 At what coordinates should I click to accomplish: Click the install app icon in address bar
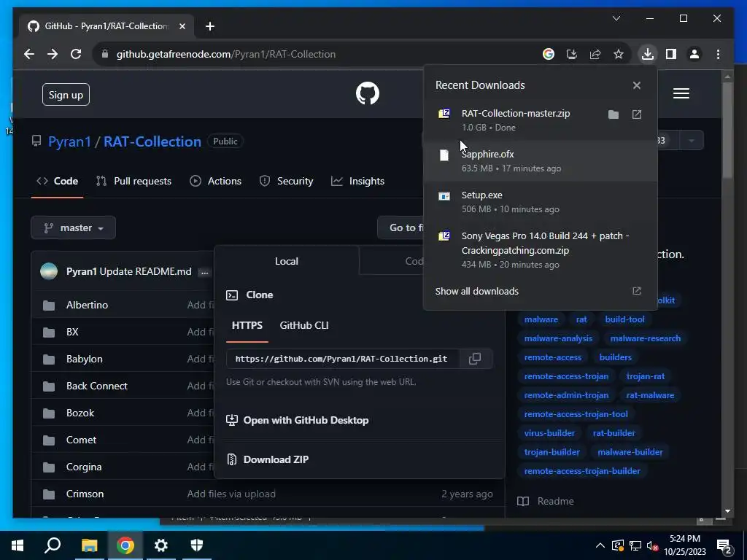pos(572,54)
